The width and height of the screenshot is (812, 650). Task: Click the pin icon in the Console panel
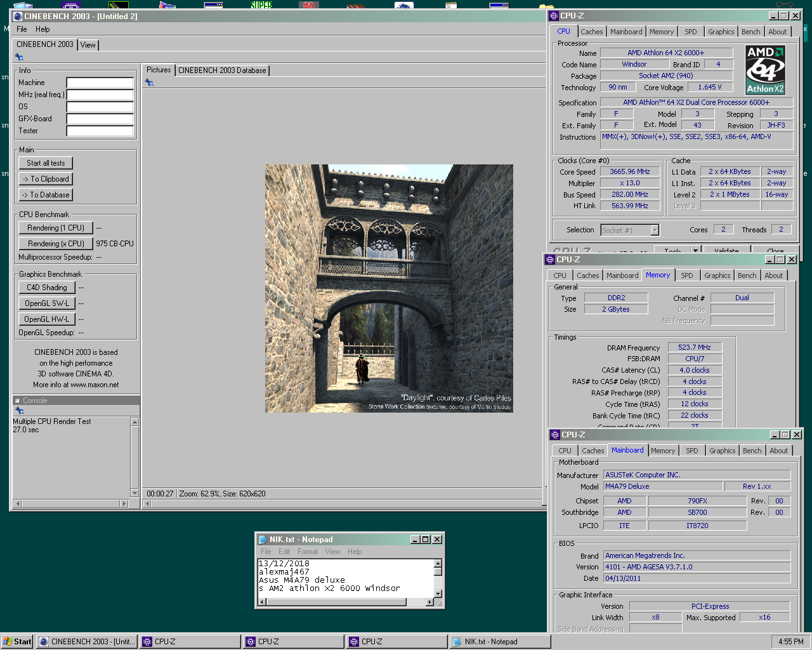[x=19, y=411]
